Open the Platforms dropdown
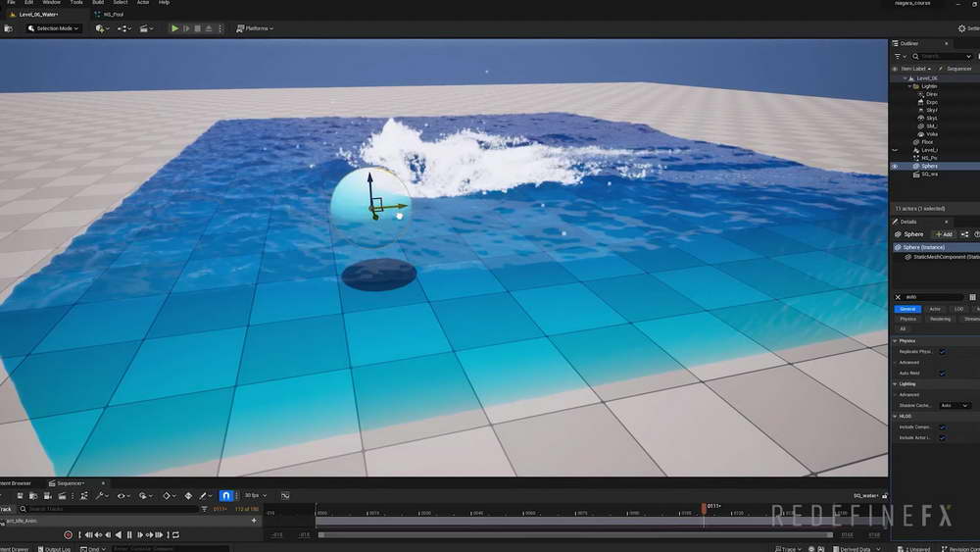 (255, 28)
